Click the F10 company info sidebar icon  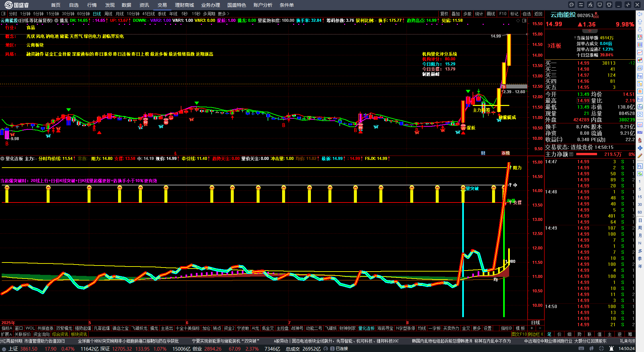(x=640, y=76)
